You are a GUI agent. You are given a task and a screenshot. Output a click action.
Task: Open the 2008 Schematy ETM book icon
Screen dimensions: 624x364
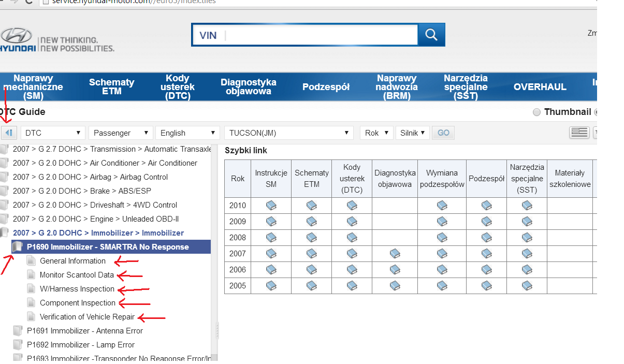coord(311,238)
